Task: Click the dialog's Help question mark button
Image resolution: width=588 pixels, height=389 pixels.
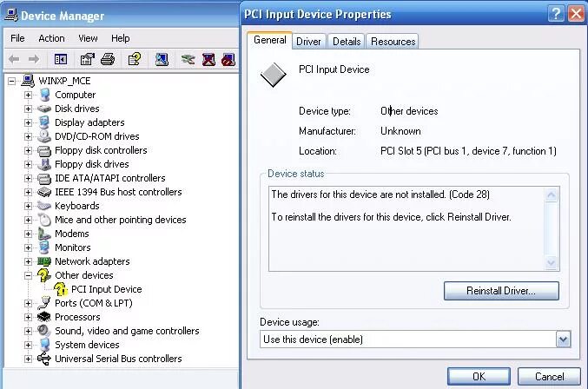Action: coord(556,14)
